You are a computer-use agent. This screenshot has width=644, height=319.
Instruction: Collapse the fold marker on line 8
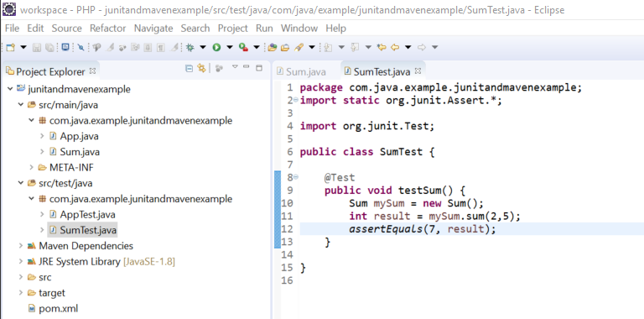point(296,177)
